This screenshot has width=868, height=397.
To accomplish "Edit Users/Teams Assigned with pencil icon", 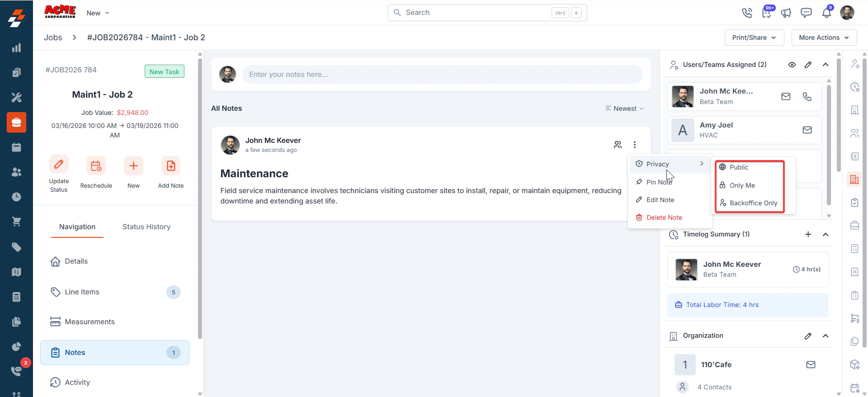I will point(808,65).
